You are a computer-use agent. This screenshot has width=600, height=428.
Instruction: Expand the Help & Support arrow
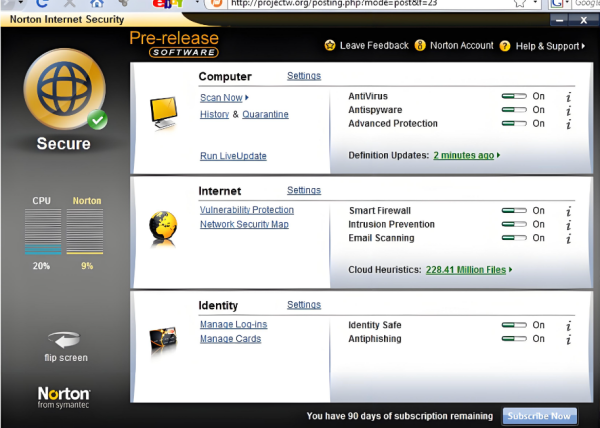coord(583,46)
